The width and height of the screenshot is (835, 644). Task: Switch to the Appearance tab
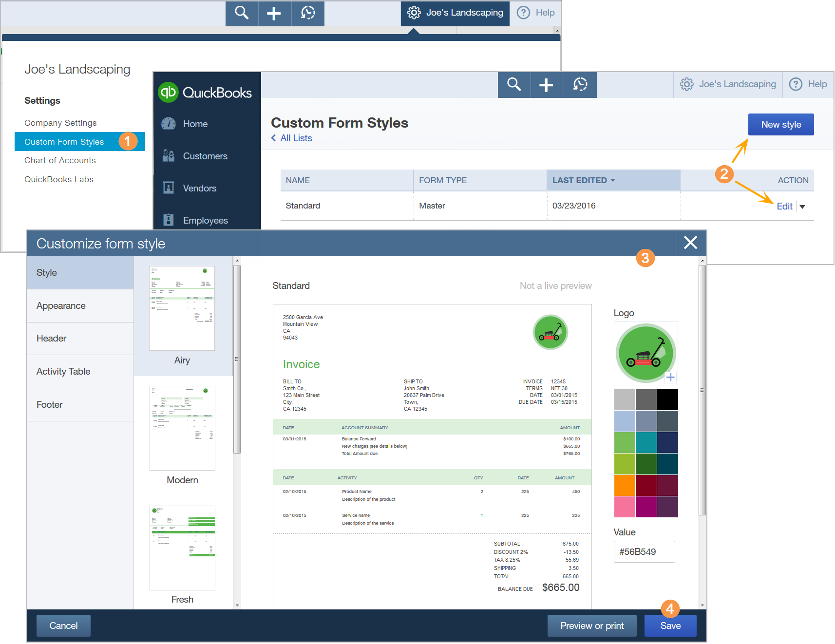[80, 306]
